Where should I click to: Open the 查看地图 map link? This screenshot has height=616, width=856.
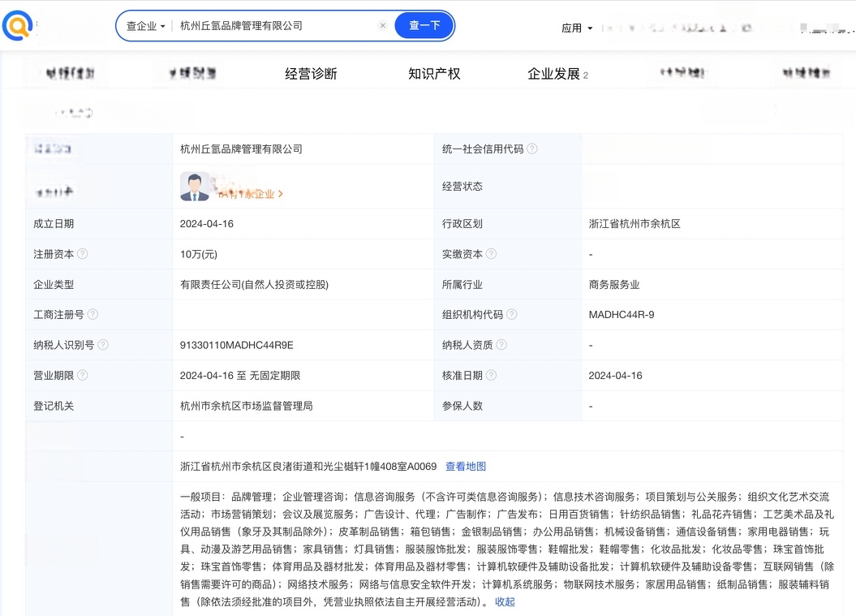(466, 467)
